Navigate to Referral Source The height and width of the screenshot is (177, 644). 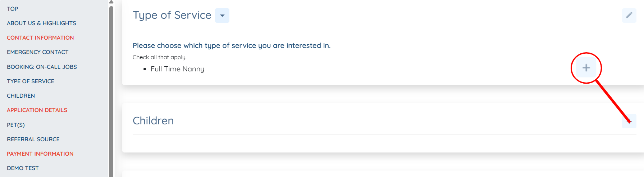(x=33, y=139)
